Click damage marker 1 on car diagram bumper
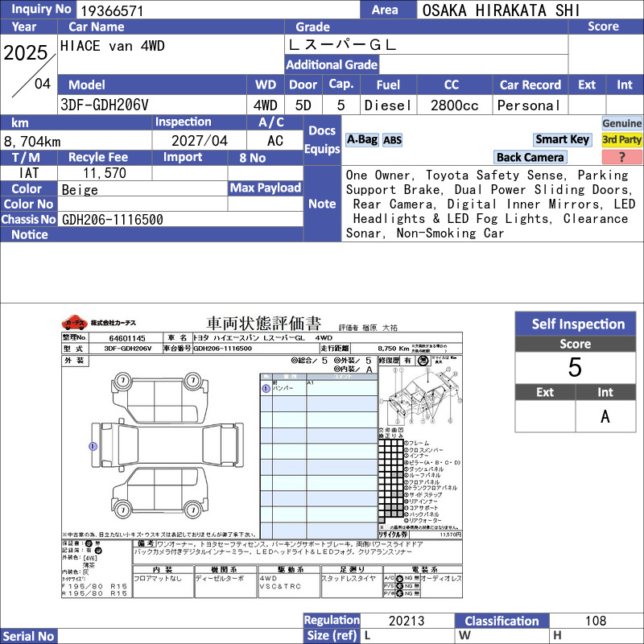 pos(93,446)
